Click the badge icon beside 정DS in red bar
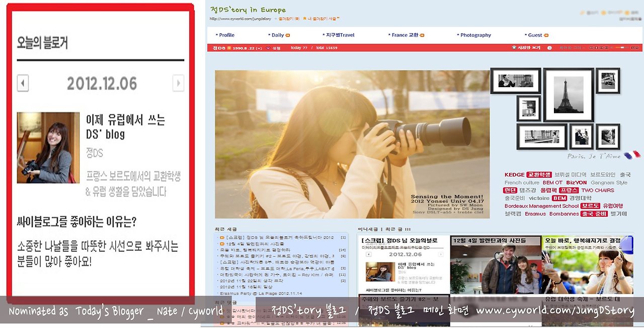 (x=229, y=48)
